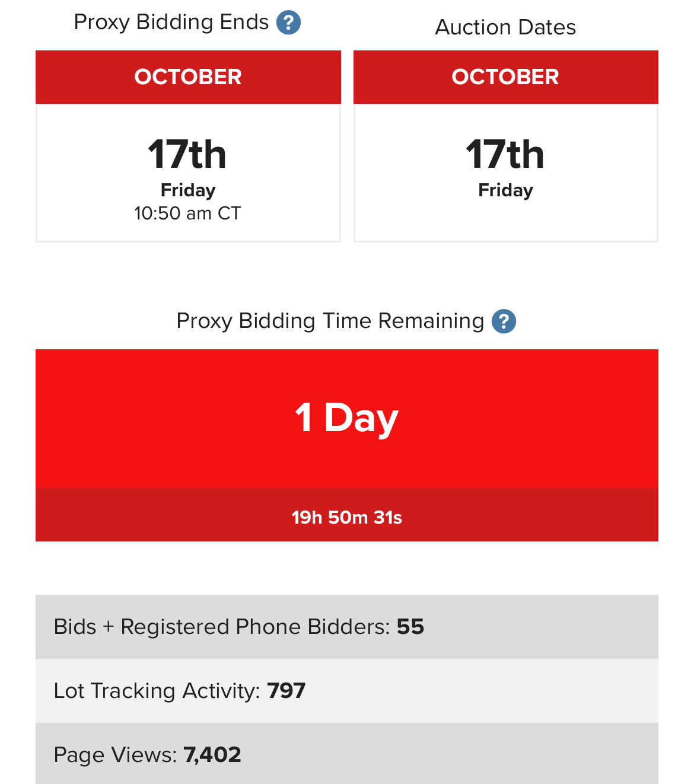Screen dimensions: 694x784
Task: Click the Proxy Bidding Time Remaining label
Action: [330, 321]
